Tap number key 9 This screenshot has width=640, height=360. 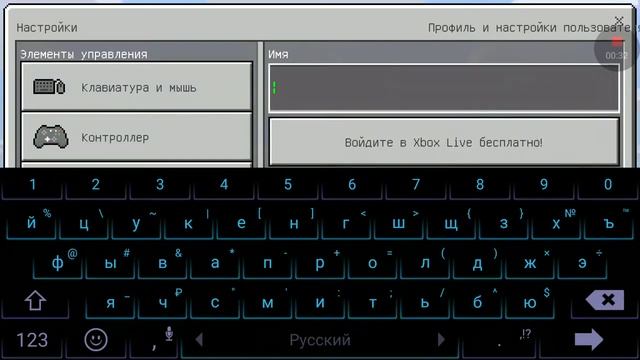544,184
